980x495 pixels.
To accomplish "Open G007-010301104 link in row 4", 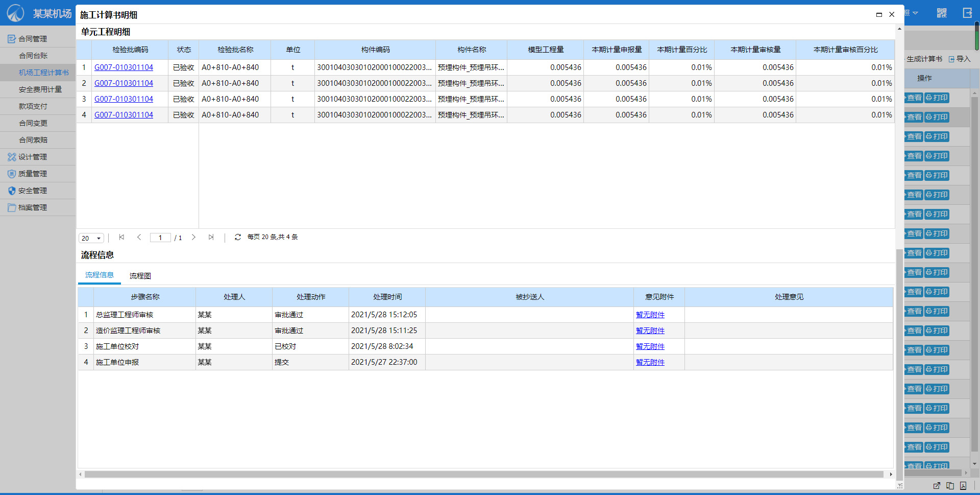I will [x=124, y=115].
